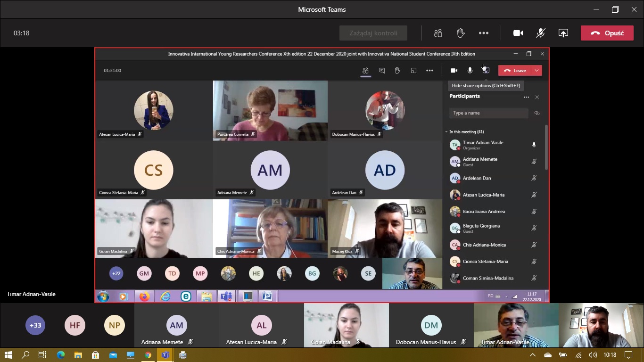Viewport: 644px width, 362px height.
Task: Open dropdown arrow beside the shared Leave button
Action: [537, 70]
